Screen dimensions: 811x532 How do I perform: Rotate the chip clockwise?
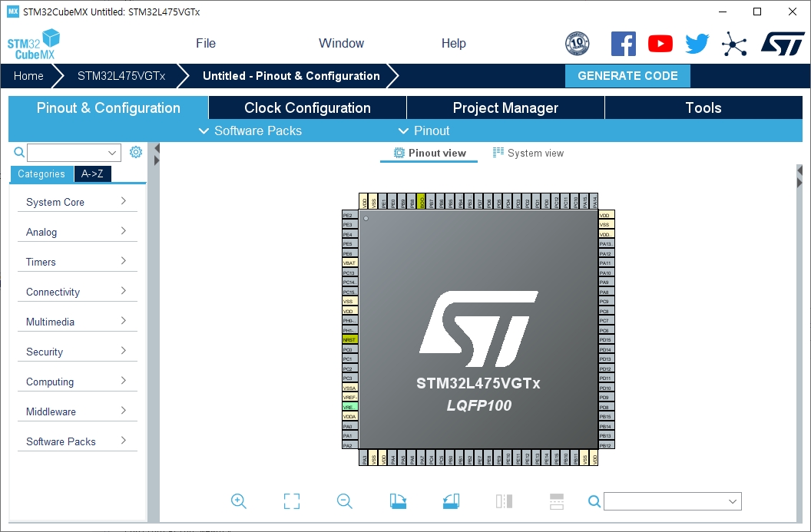point(398,501)
